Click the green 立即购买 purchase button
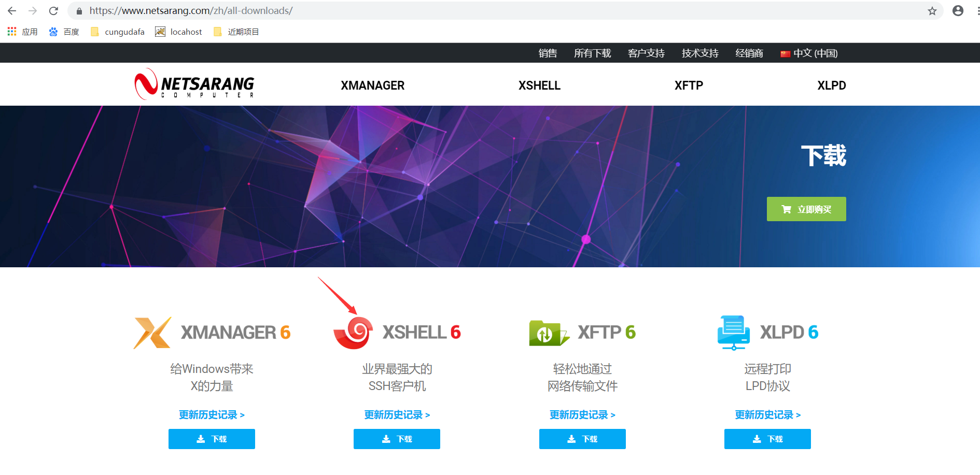The height and width of the screenshot is (475, 980). click(806, 209)
